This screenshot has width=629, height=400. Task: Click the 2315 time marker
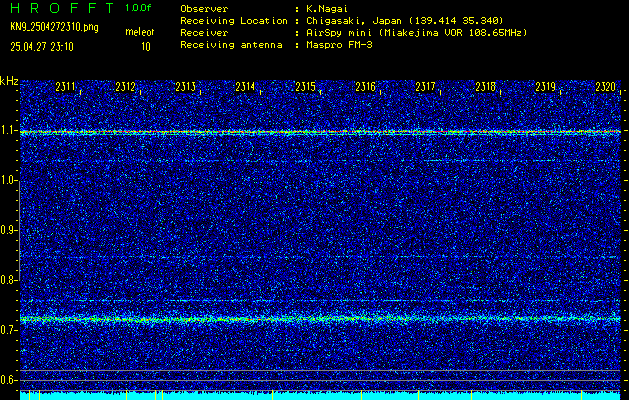(x=305, y=87)
